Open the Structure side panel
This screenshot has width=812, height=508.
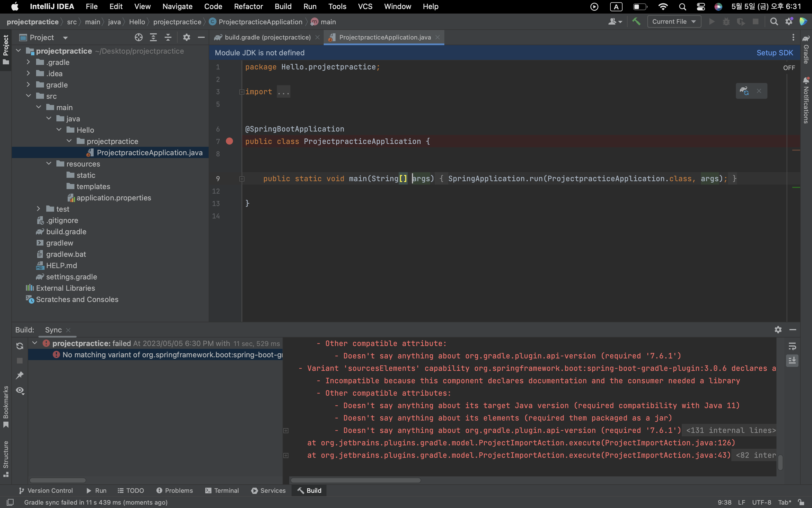pyautogui.click(x=6, y=459)
